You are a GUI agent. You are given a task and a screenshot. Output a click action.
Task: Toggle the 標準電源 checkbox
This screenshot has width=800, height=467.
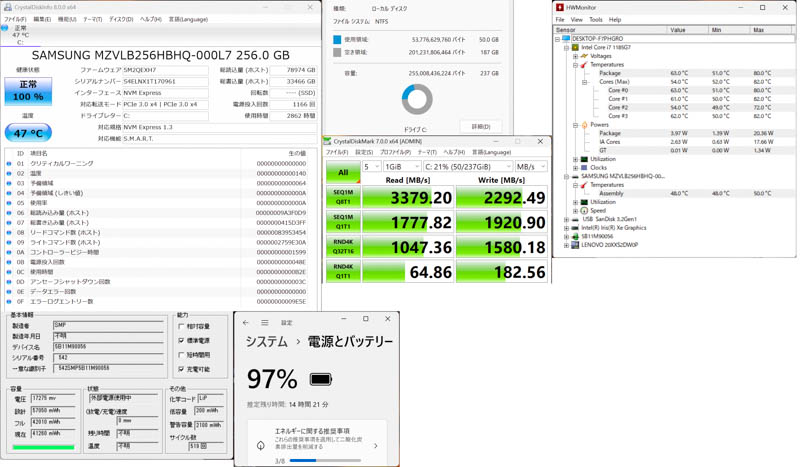[181, 341]
